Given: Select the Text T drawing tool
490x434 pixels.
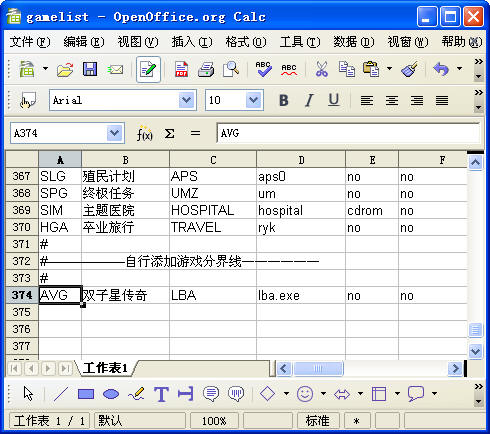Looking at the screenshot, I should point(161,394).
